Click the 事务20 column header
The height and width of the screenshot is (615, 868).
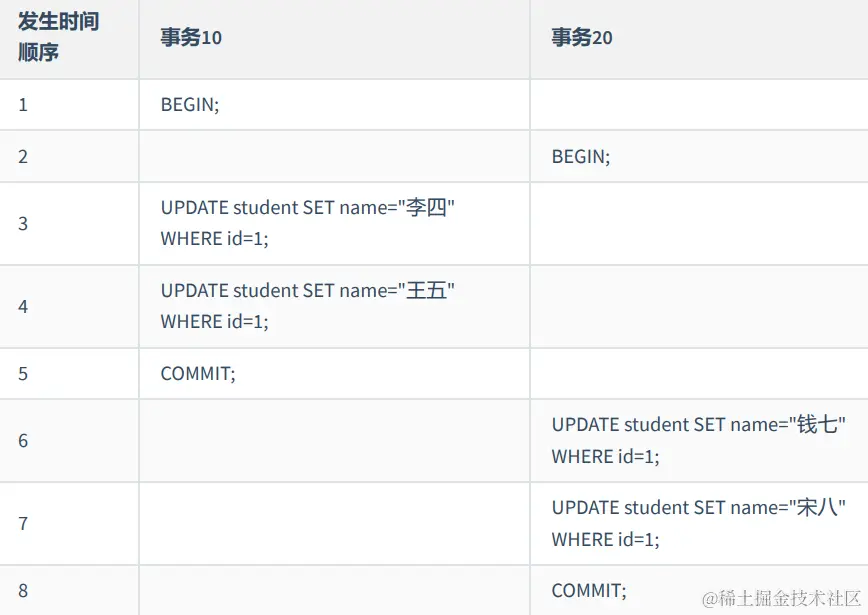pyautogui.click(x=582, y=38)
